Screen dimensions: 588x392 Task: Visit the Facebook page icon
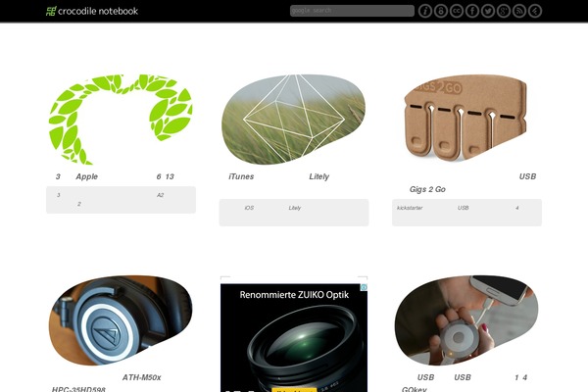(472, 11)
